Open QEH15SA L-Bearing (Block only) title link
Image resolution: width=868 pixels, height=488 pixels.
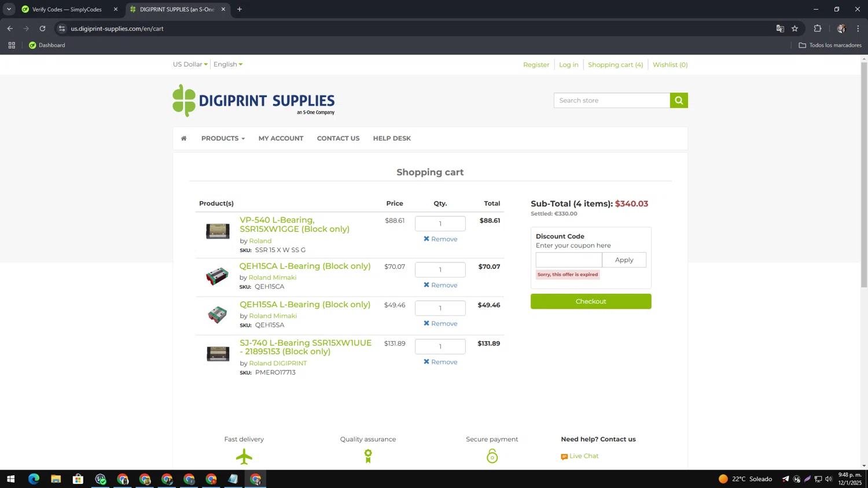(305, 304)
